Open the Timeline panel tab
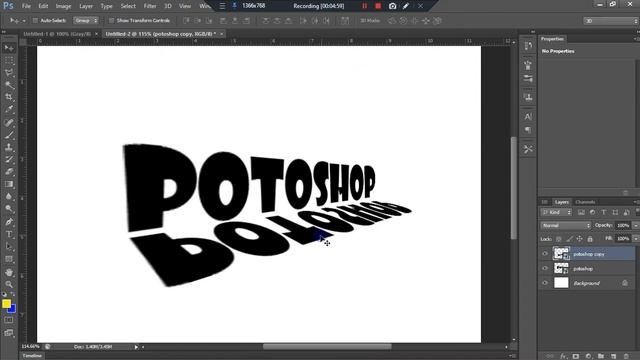640x360 pixels. click(x=32, y=356)
